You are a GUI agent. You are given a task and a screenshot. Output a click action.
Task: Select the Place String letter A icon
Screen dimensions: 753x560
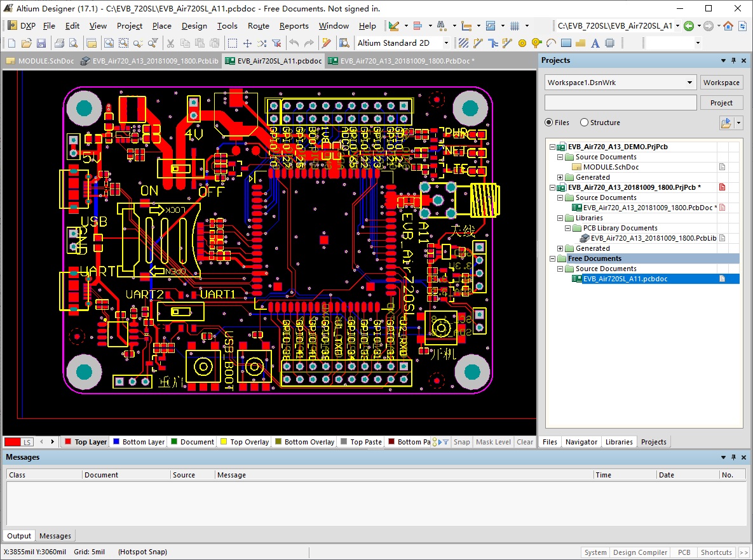pyautogui.click(x=595, y=43)
